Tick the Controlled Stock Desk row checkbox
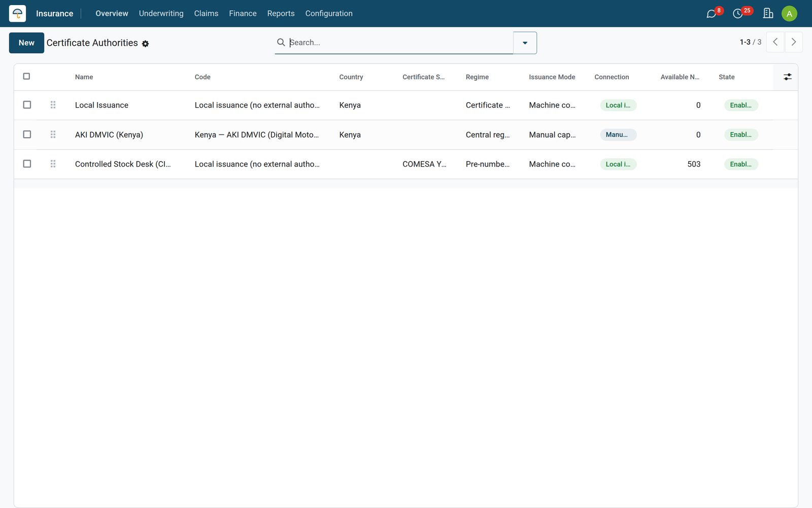 [x=27, y=164]
